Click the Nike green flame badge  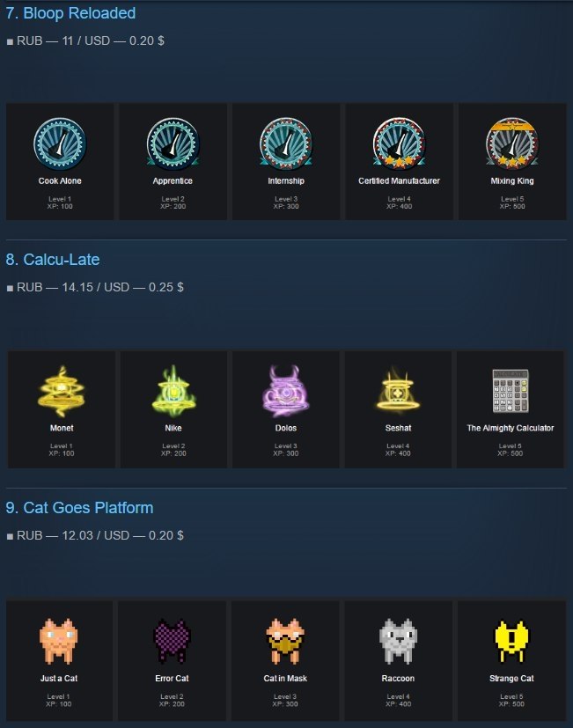[x=173, y=392]
